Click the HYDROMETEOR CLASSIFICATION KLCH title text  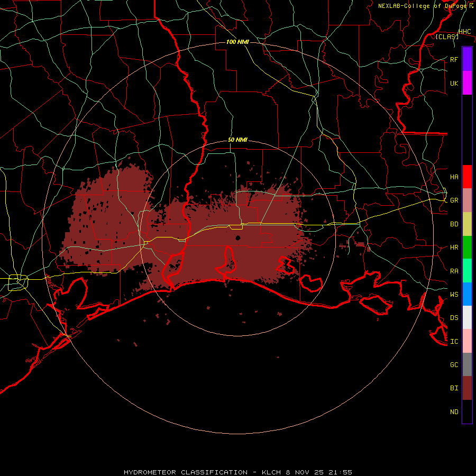[x=238, y=472]
